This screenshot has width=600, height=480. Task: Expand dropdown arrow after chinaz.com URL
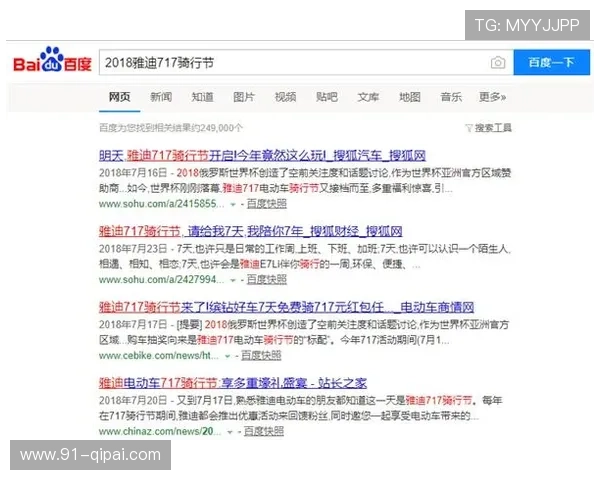pos(230,432)
